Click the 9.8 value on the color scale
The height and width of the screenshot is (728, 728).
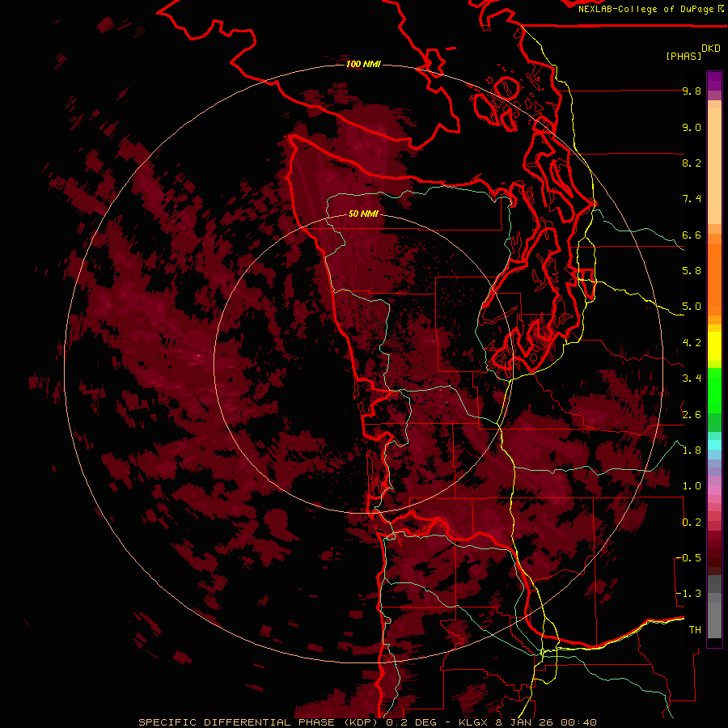click(692, 91)
